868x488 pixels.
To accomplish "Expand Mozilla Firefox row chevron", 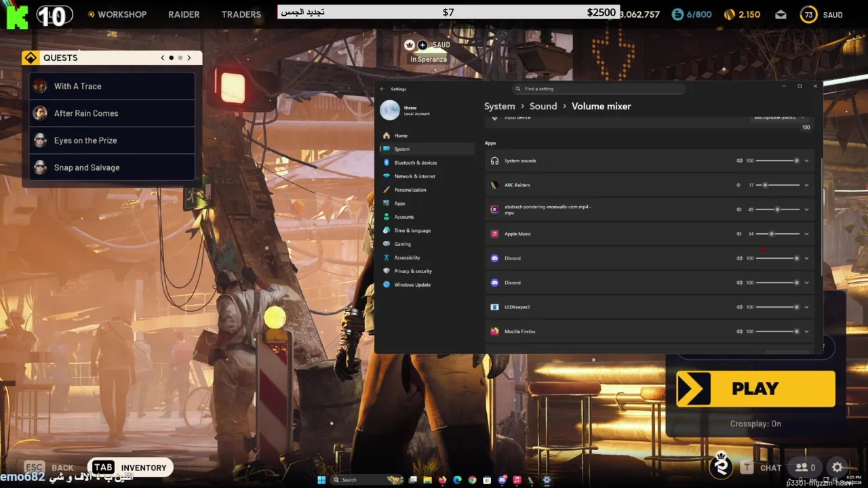I will point(806,331).
